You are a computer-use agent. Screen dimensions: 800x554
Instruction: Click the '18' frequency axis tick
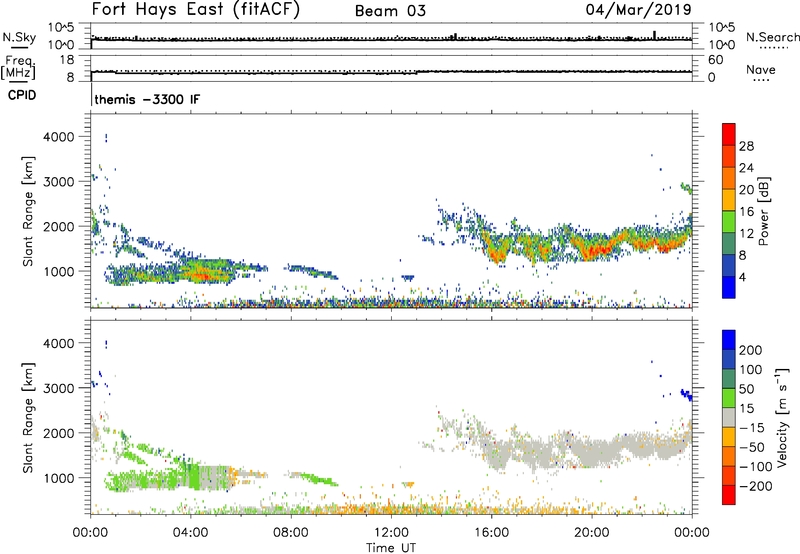click(x=67, y=60)
